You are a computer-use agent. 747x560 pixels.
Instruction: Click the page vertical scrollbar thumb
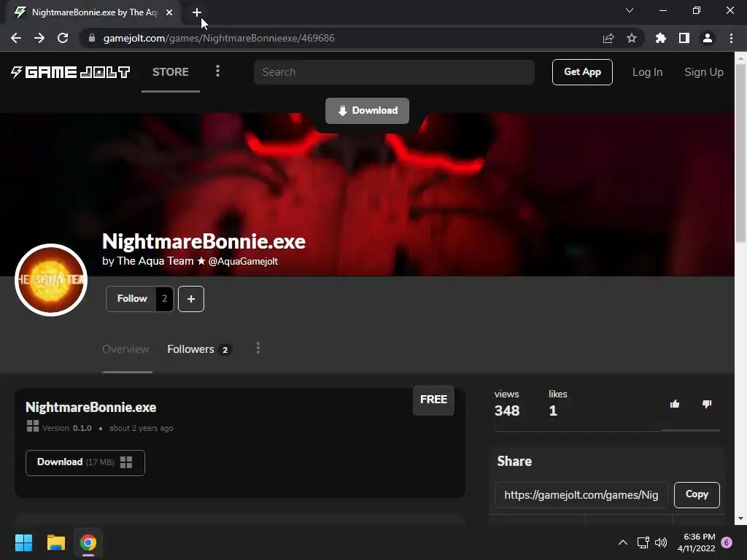741,152
